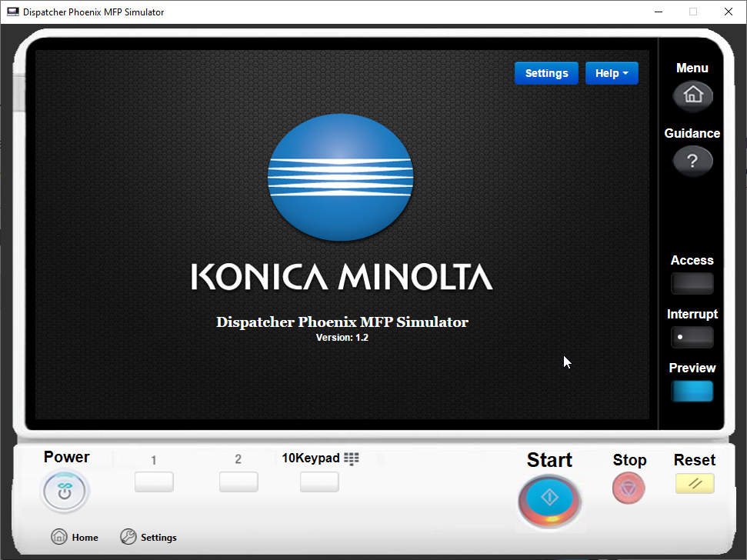
Task: Open the blue Settings button on the screen
Action: 546,73
